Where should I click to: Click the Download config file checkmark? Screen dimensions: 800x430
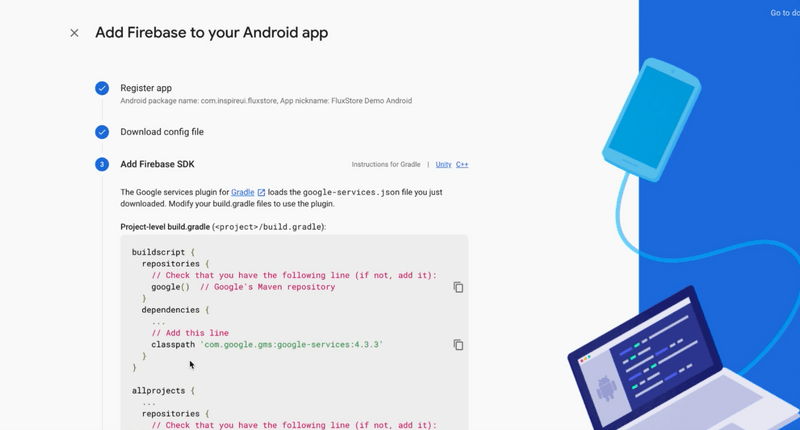click(102, 132)
